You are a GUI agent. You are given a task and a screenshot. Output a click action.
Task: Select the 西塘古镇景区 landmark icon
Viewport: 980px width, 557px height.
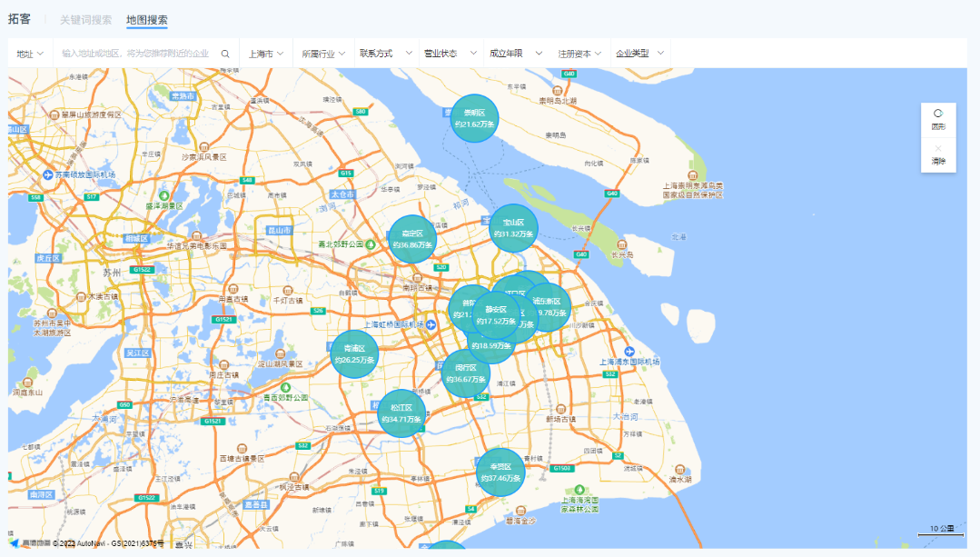click(242, 449)
